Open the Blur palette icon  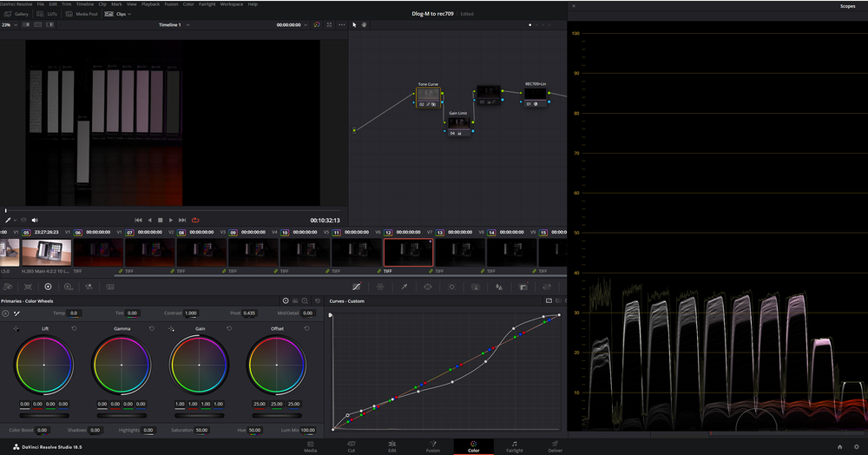499,287
